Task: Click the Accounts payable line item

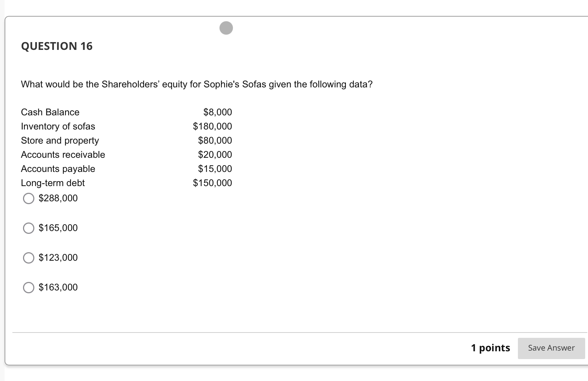Action: point(58,169)
